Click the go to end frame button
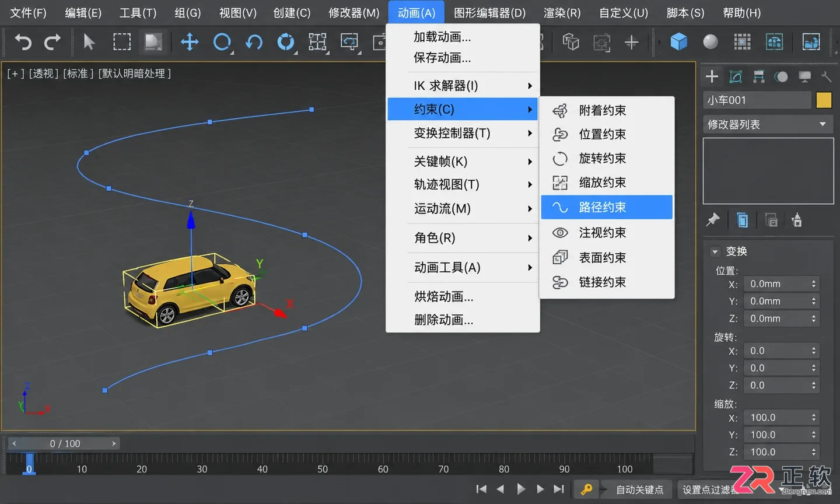This screenshot has width=840, height=504. click(559, 489)
